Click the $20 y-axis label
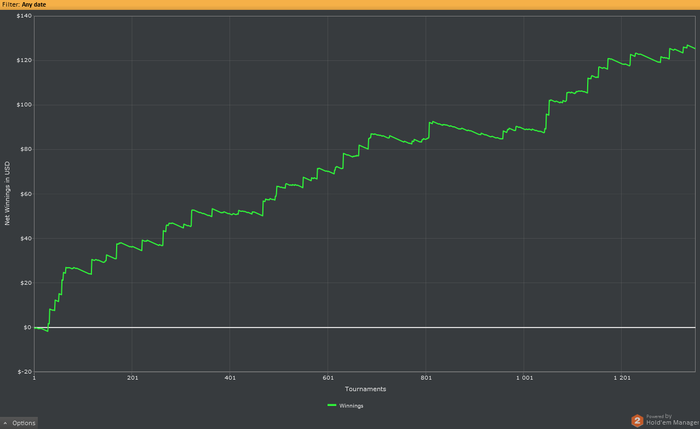 (26, 283)
